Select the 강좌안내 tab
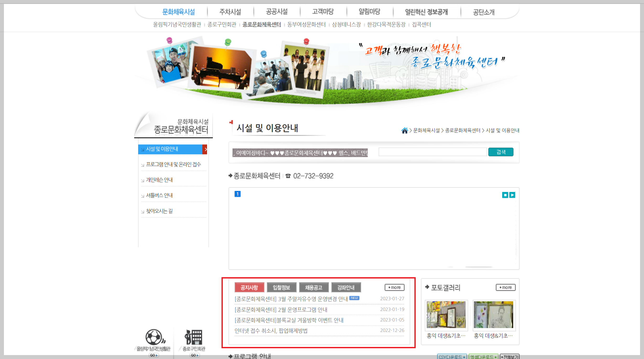This screenshot has width=644, height=359. coord(346,287)
